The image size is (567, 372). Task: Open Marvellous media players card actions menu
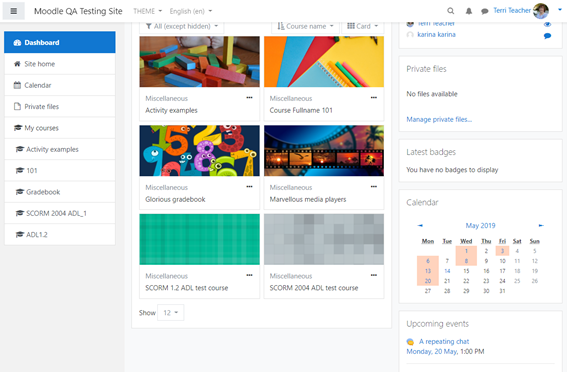(x=374, y=187)
